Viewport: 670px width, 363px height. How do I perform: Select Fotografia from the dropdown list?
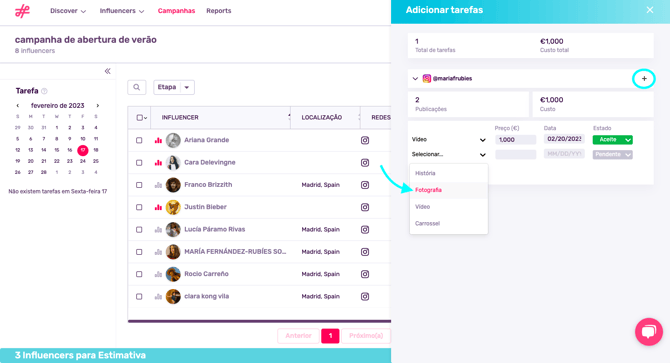click(449, 190)
